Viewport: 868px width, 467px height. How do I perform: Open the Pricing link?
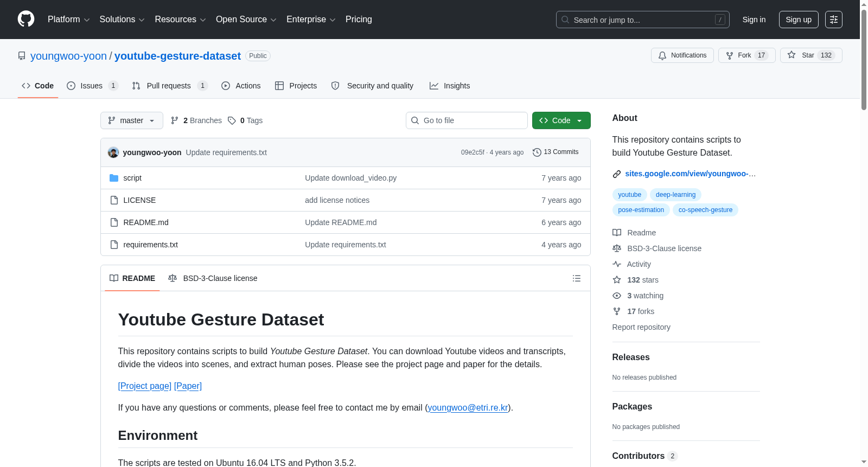359,20
